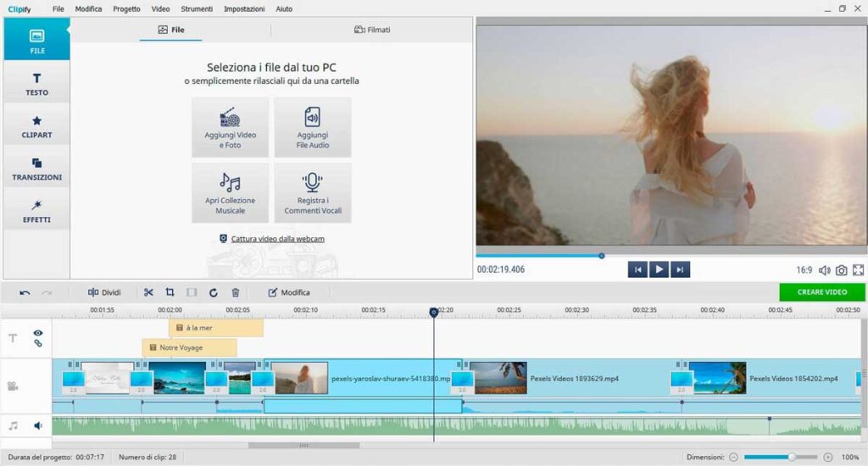Click the 00:02:30 ruler mark

click(x=576, y=310)
